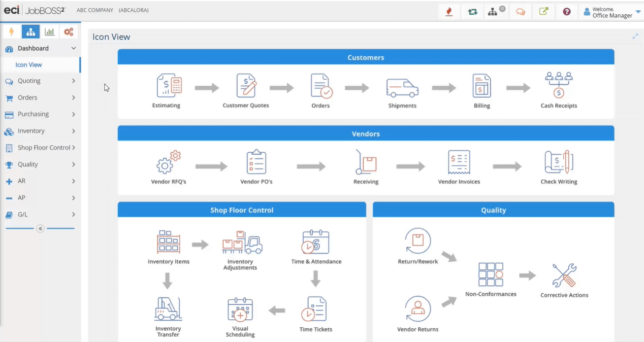
Task: Open Vendor RFQ's gear icon
Action: pos(168,162)
